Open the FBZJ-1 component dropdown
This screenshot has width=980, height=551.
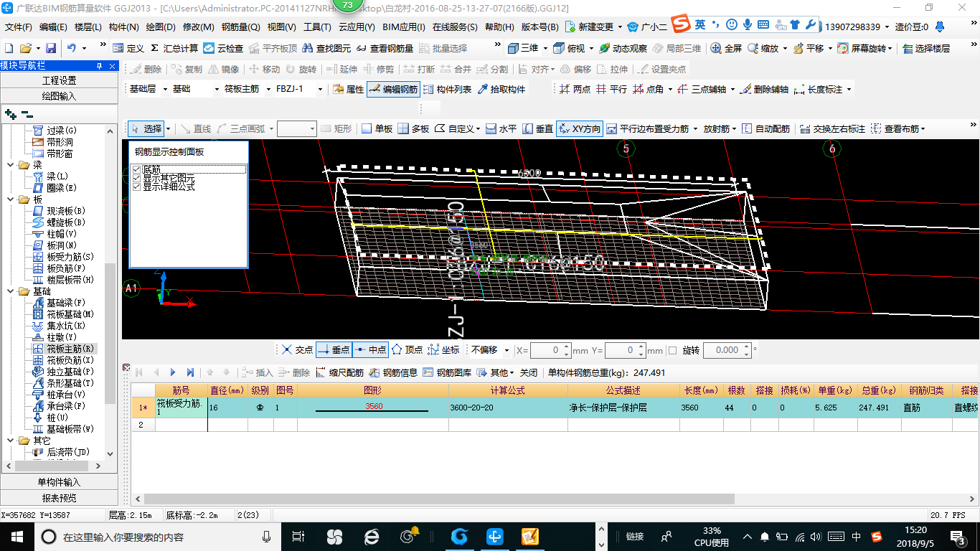pyautogui.click(x=296, y=89)
